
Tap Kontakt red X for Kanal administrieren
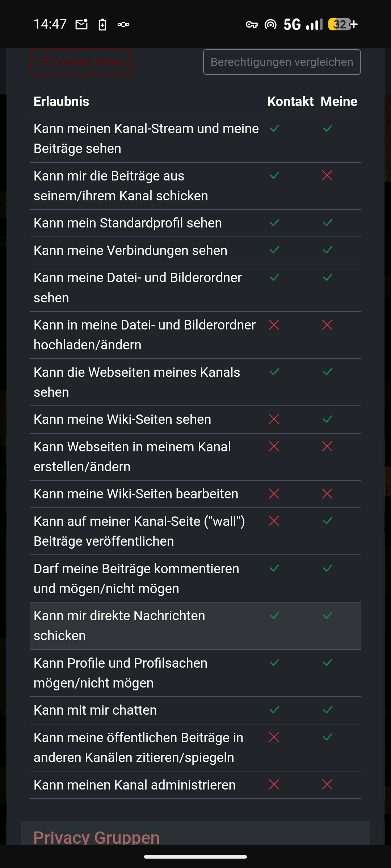pyautogui.click(x=274, y=785)
